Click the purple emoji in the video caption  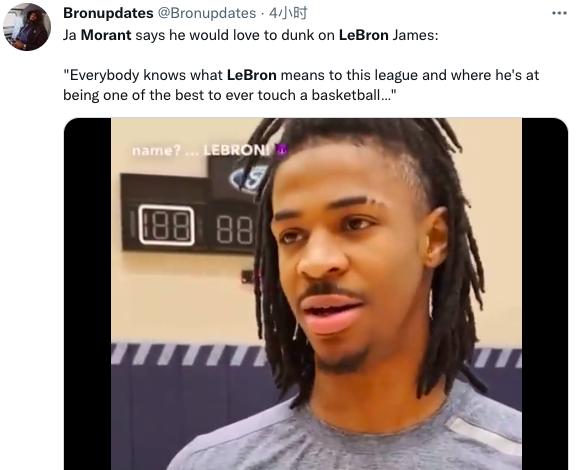click(x=281, y=150)
